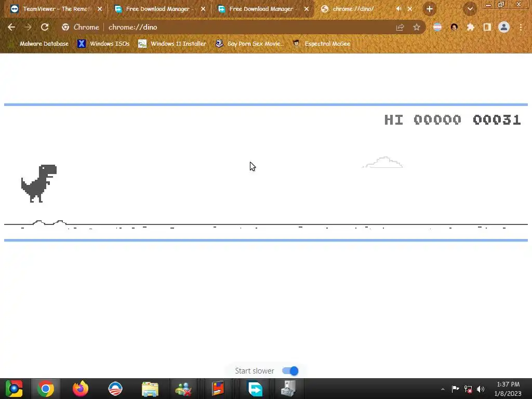
Task: Open the toolbox taskbar application
Action: (x=288, y=389)
